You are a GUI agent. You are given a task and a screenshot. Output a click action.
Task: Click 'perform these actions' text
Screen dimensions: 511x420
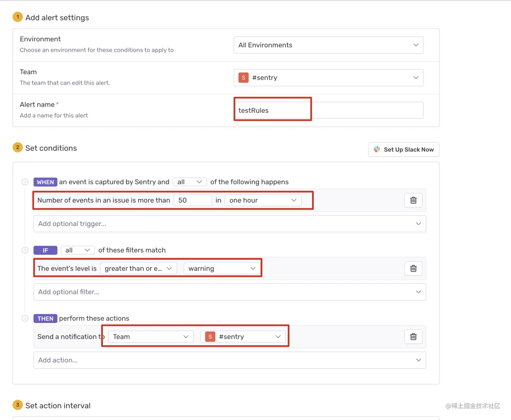pyautogui.click(x=94, y=318)
